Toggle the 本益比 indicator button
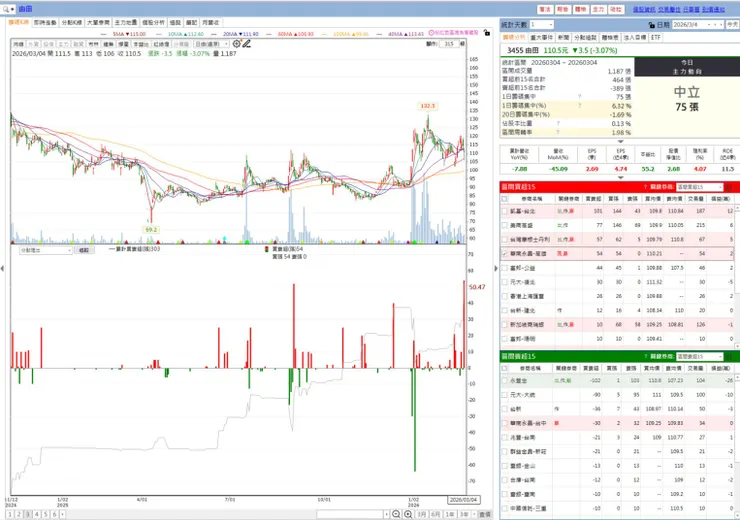The height and width of the screenshot is (520, 740). coord(141,44)
